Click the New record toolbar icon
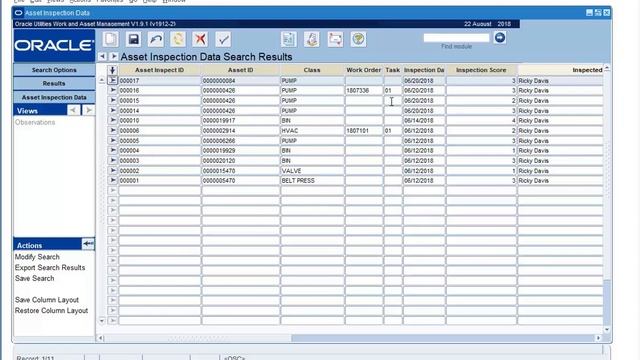The height and width of the screenshot is (360, 640). [111, 39]
